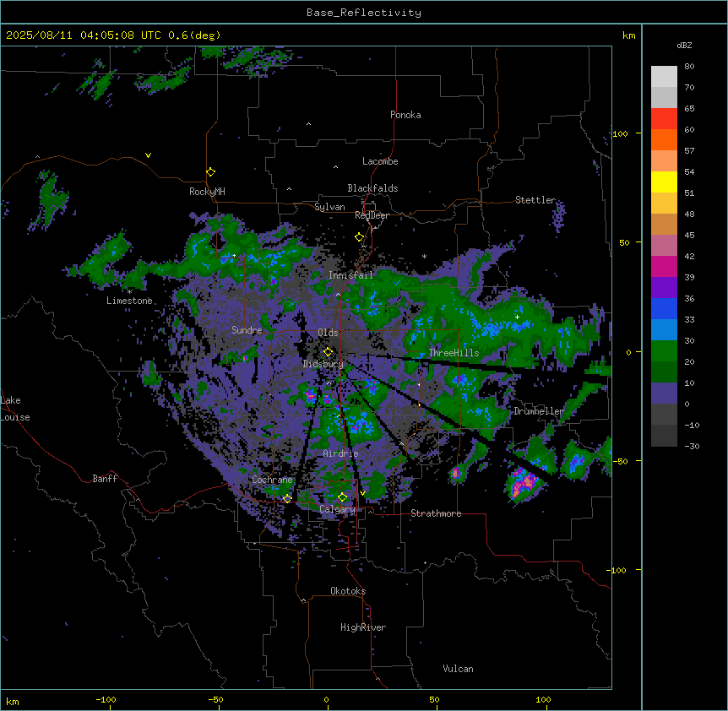
Task: Click the magenta storm cell south of Drumheller
Action: click(x=524, y=483)
